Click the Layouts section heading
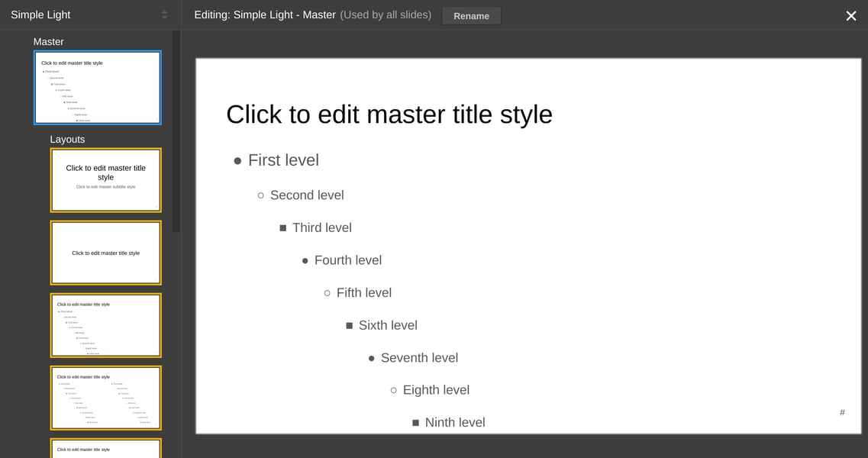Viewport: 868px width, 458px height. (67, 139)
